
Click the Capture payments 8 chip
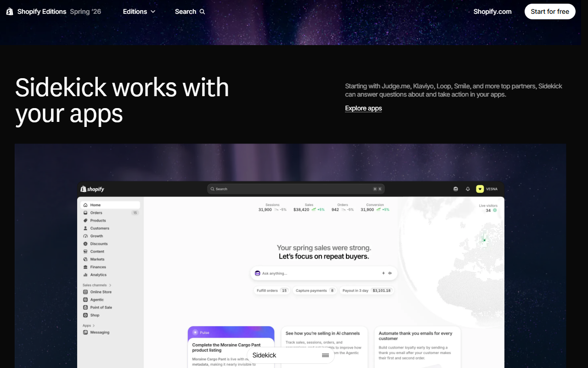[x=315, y=291]
